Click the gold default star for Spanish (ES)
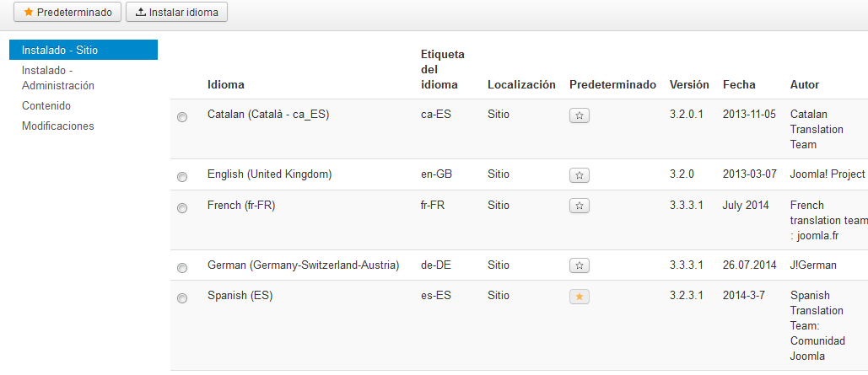The width and height of the screenshot is (868, 375). [x=579, y=297]
